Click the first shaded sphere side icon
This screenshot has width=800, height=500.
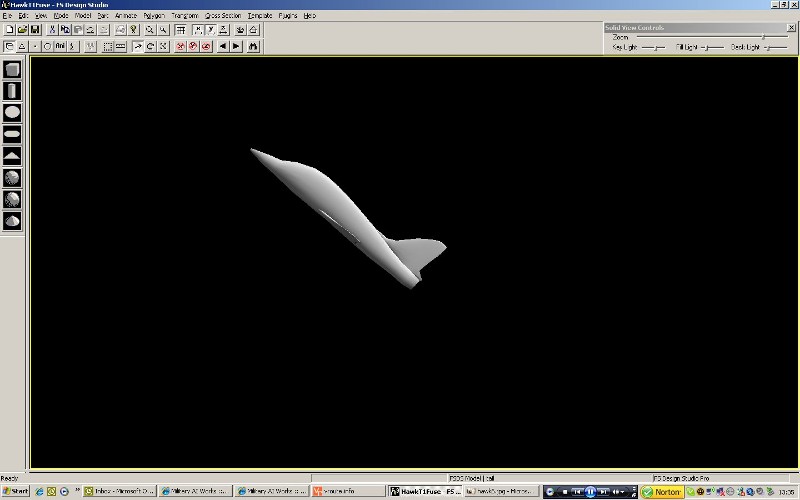point(12,178)
